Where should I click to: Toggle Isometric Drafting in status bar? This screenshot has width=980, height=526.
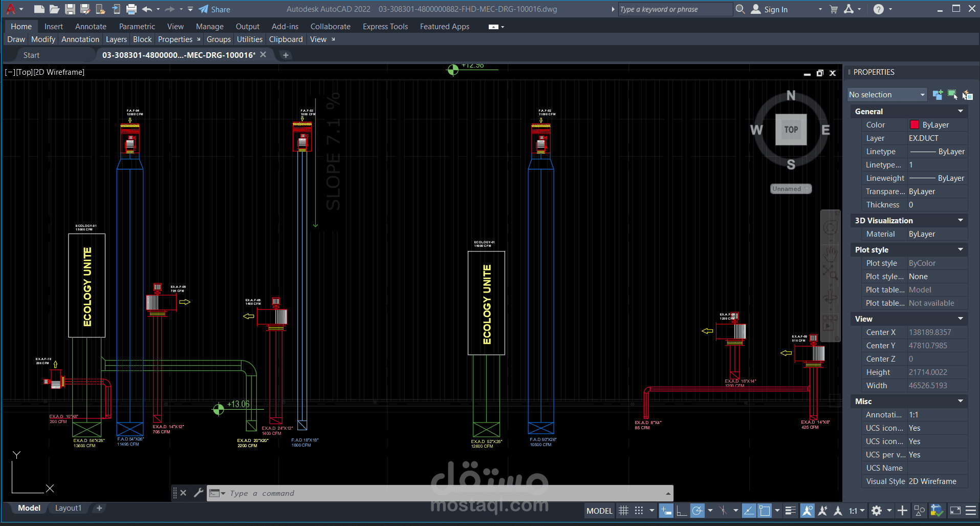coord(723,511)
